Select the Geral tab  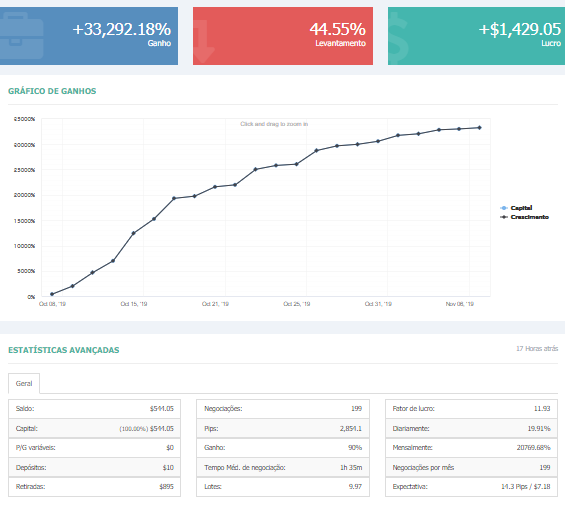24,384
